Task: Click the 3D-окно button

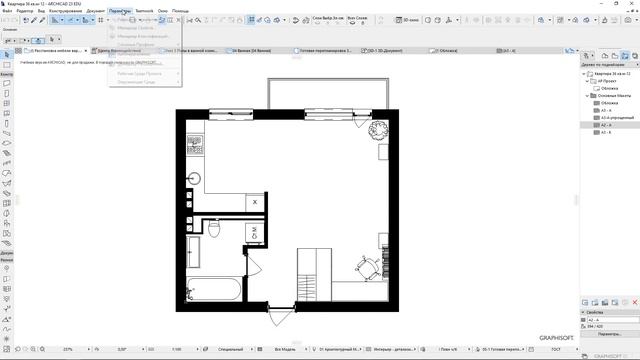Action: pos(407,20)
